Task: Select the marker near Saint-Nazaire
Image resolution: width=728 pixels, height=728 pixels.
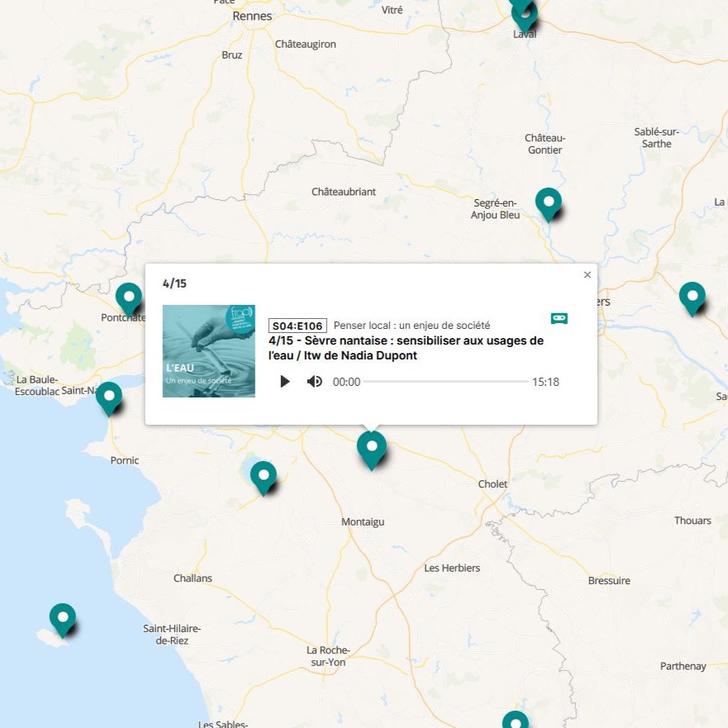Action: pyautogui.click(x=109, y=396)
